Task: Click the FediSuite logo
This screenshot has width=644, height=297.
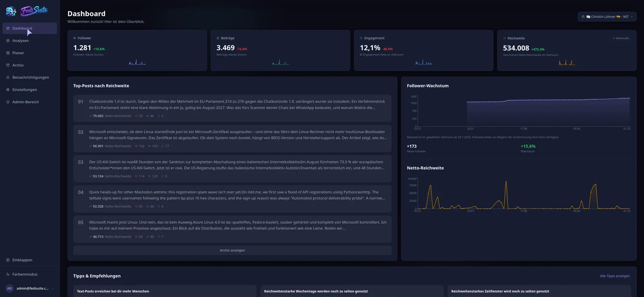Action: (27, 10)
